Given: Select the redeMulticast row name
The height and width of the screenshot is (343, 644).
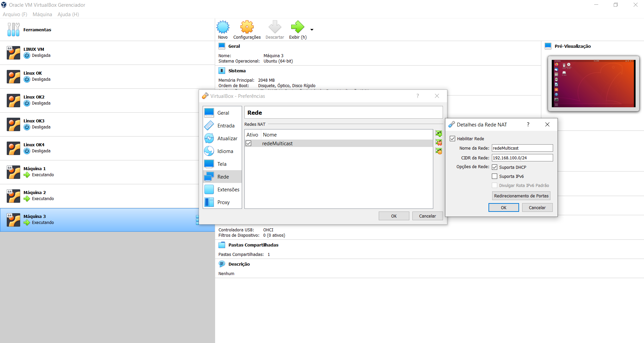Looking at the screenshot, I should click(277, 144).
